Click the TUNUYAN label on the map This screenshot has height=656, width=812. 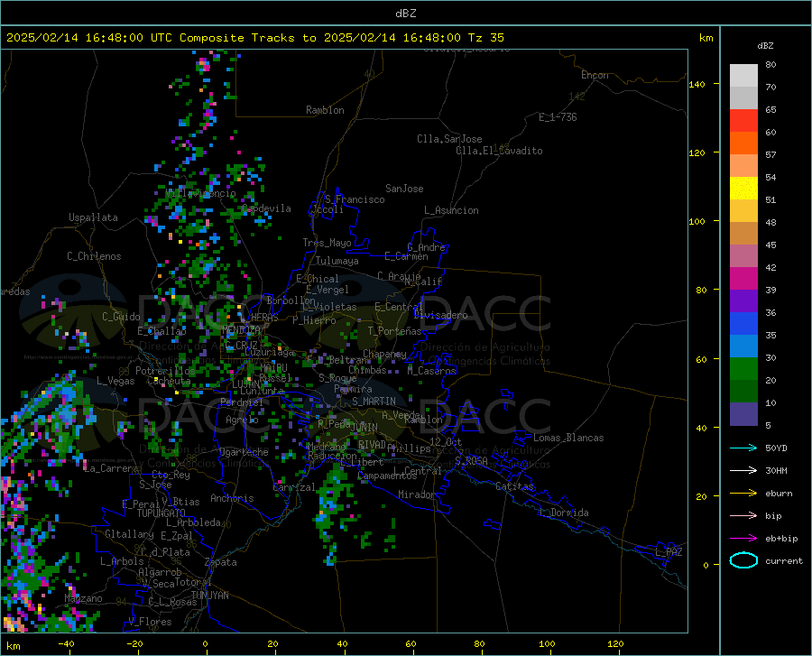coord(209,596)
